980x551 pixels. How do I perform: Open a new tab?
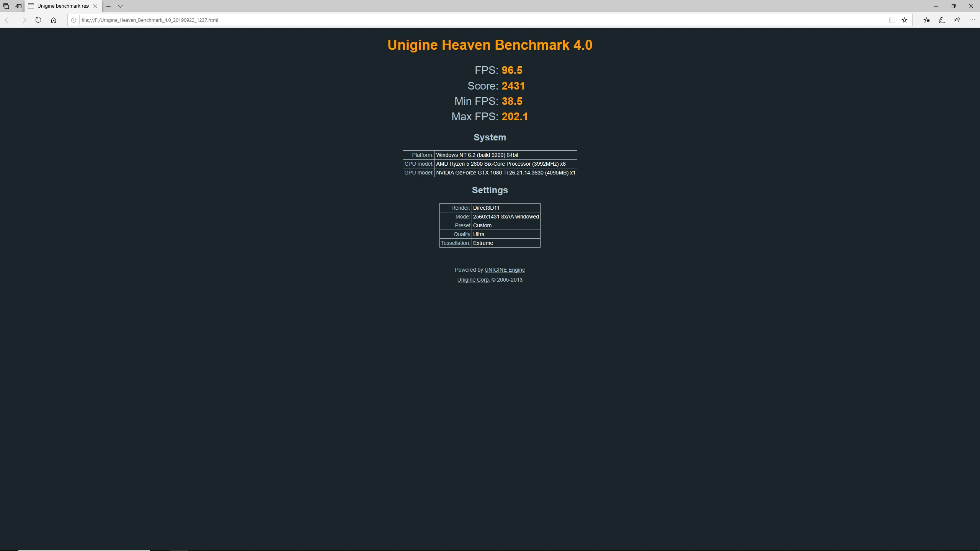click(108, 6)
